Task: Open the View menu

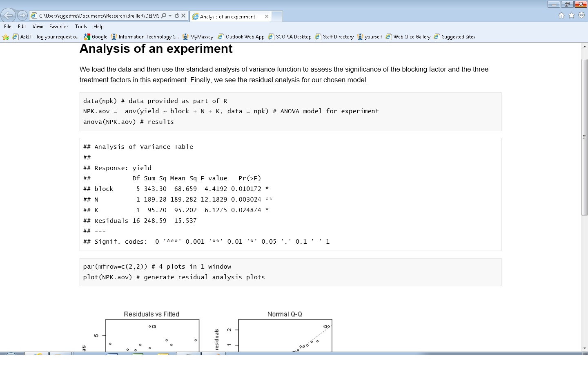Action: pyautogui.click(x=38, y=26)
